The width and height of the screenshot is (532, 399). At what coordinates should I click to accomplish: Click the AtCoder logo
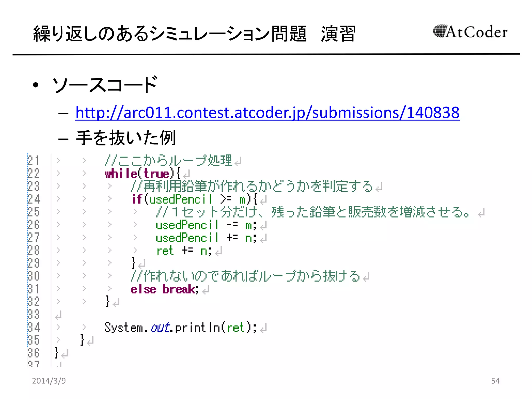point(470,32)
